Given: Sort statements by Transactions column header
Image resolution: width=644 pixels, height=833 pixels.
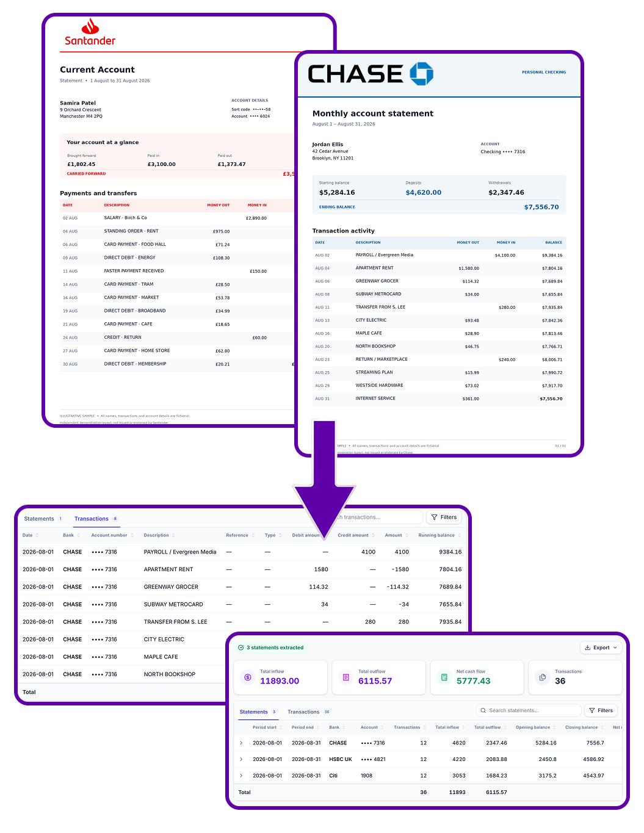Looking at the screenshot, I should pyautogui.click(x=410, y=727).
